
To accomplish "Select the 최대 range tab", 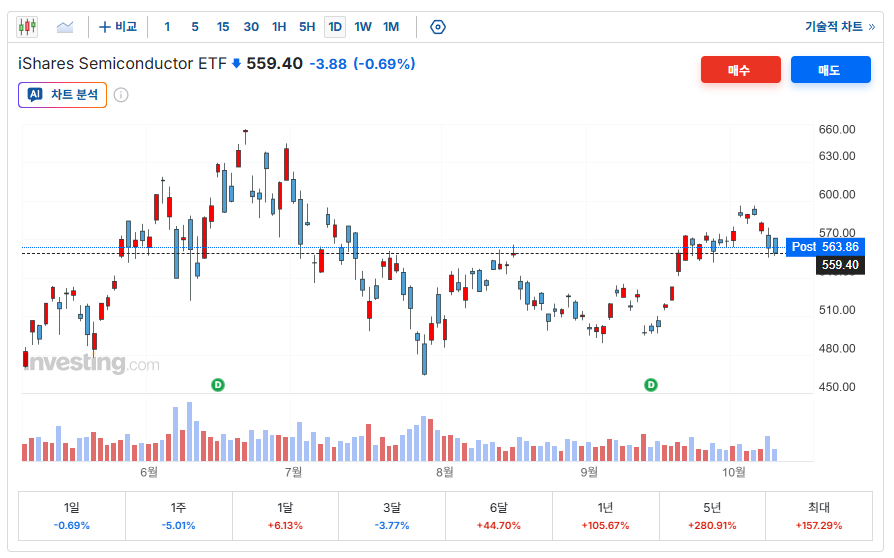I will tap(819, 516).
